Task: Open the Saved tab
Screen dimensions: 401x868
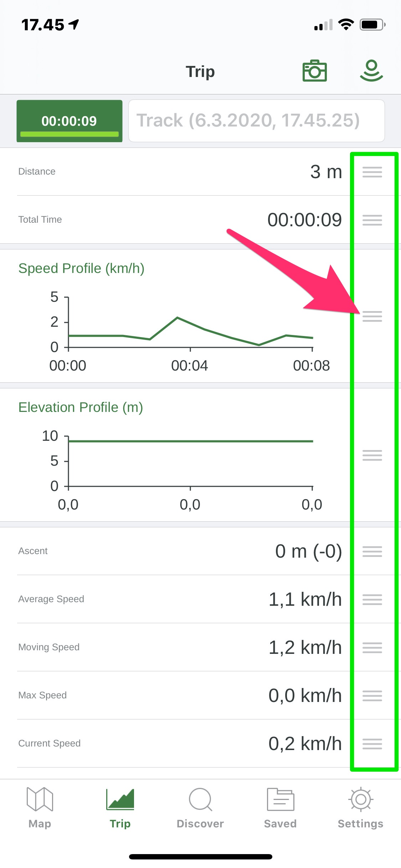Action: [281, 807]
